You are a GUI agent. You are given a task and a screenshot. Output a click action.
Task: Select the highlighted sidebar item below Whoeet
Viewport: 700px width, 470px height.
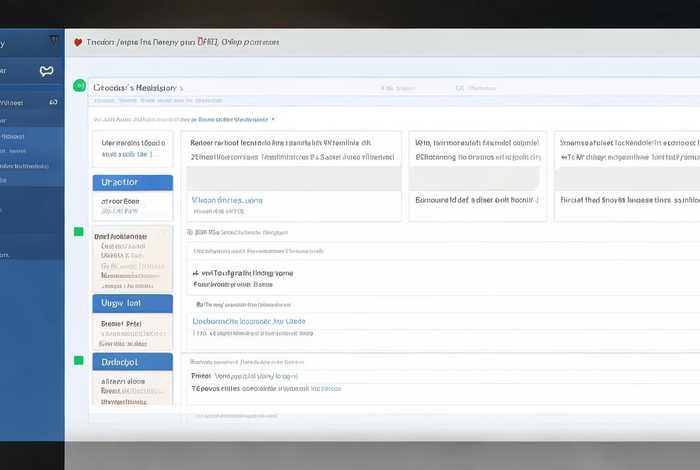click(x=31, y=136)
